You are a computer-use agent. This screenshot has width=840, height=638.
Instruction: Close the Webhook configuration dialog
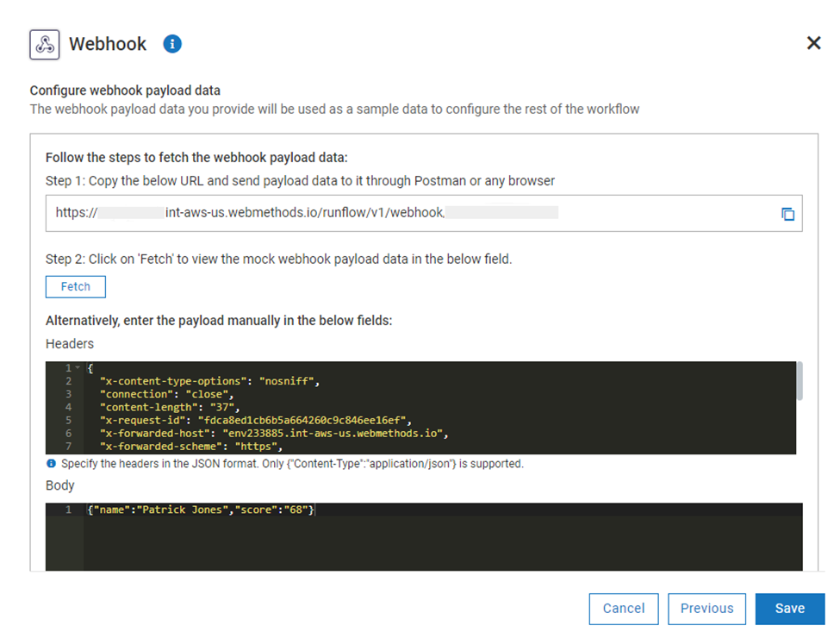coord(813,42)
